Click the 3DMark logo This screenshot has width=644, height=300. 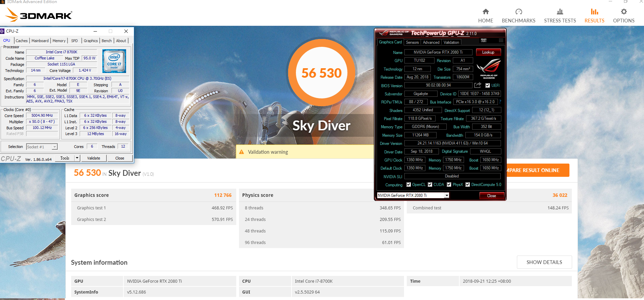click(x=39, y=15)
